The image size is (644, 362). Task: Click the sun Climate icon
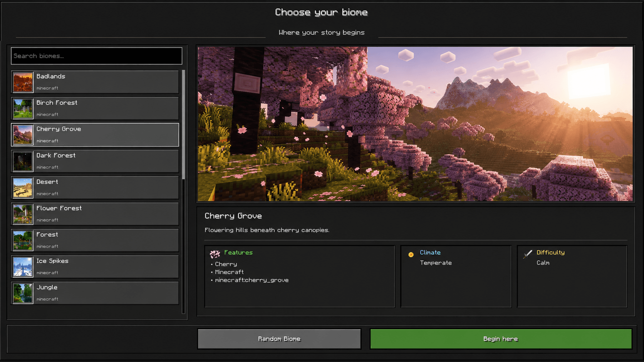point(411,254)
